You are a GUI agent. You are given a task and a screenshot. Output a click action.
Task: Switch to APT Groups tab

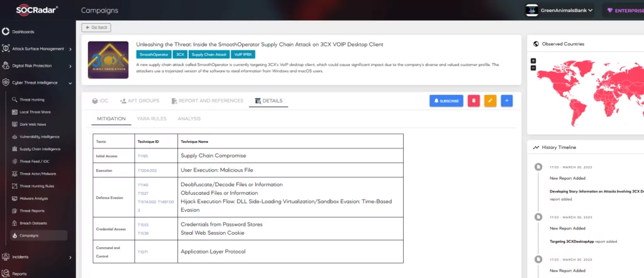tap(140, 101)
